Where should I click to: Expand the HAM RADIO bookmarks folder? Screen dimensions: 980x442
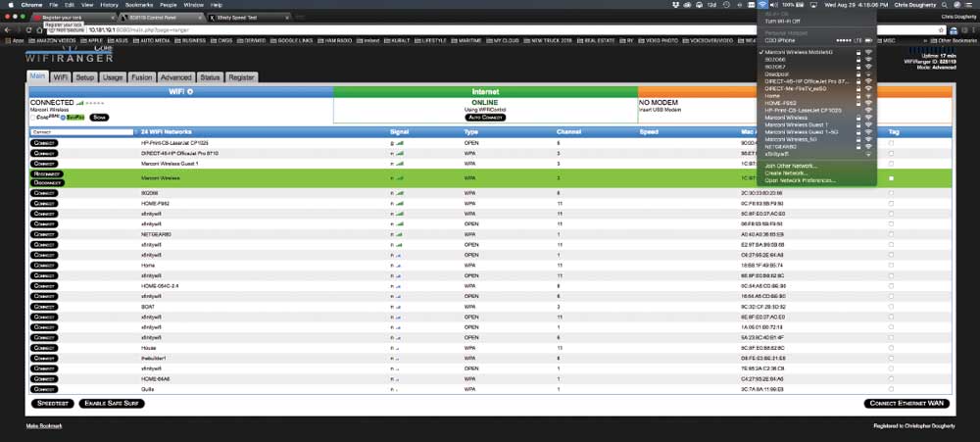tap(334, 40)
